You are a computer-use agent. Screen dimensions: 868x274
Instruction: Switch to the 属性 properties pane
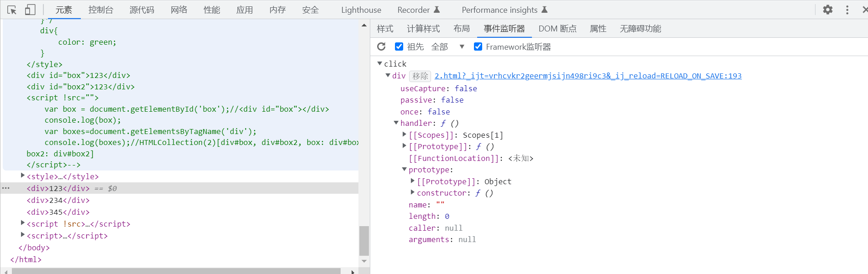[598, 29]
